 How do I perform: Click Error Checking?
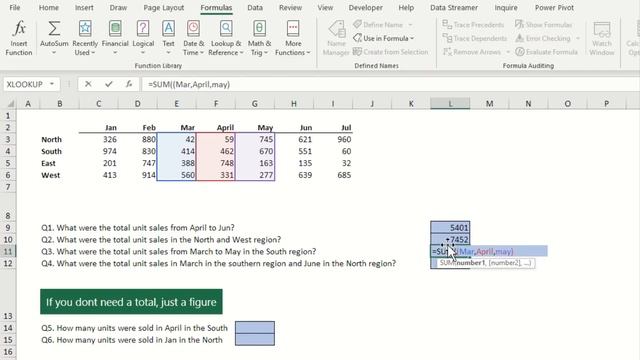tap(543, 38)
